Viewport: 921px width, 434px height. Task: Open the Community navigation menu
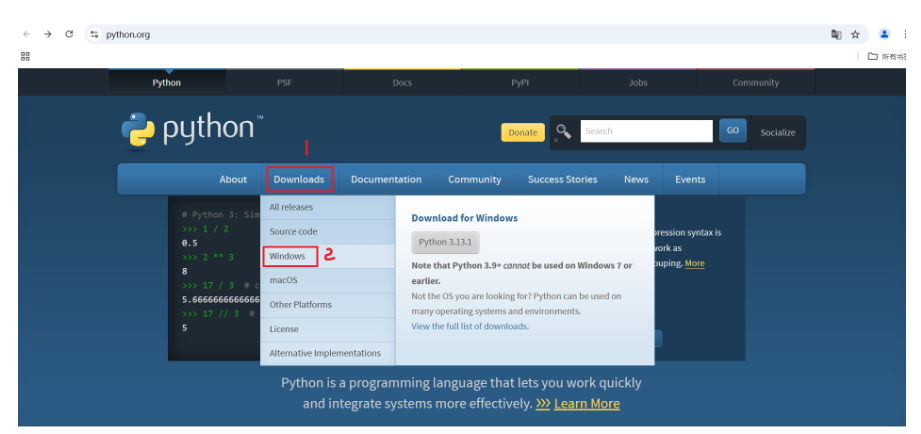coord(475,180)
